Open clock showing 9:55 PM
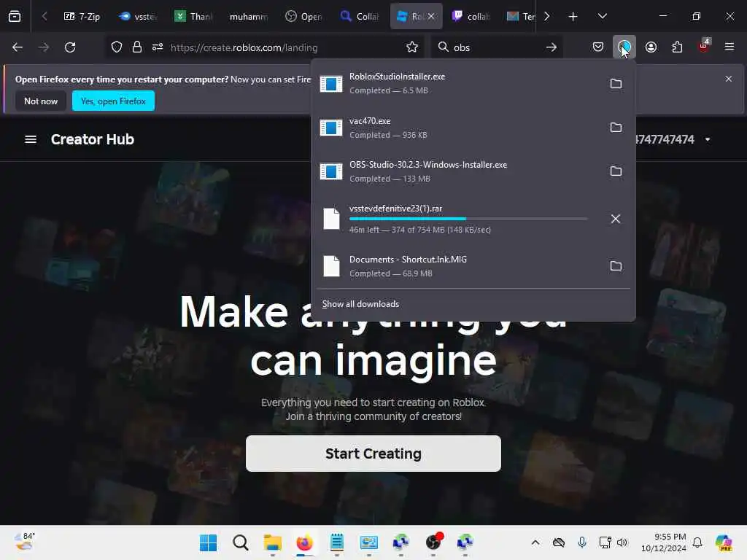Viewport: 747px width, 560px height. 664,542
